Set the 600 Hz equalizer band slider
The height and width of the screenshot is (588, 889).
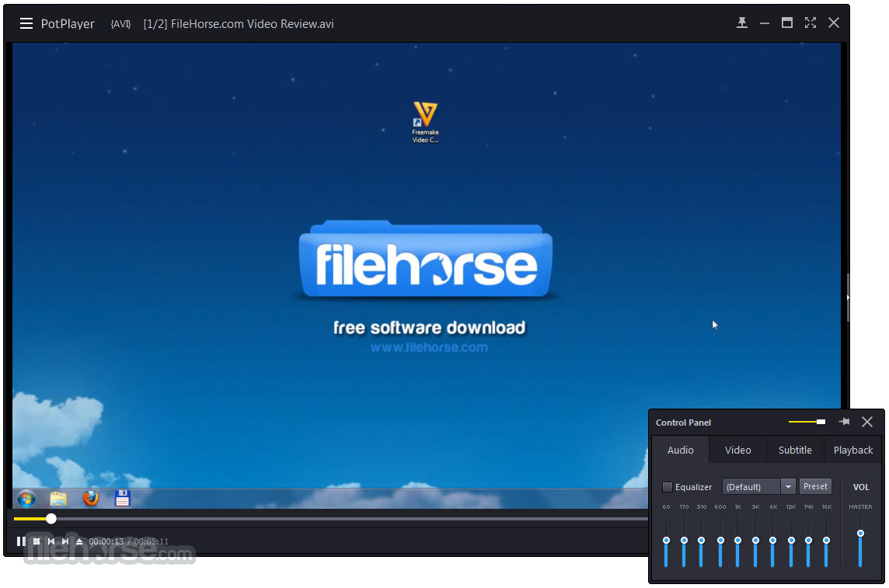(720, 541)
